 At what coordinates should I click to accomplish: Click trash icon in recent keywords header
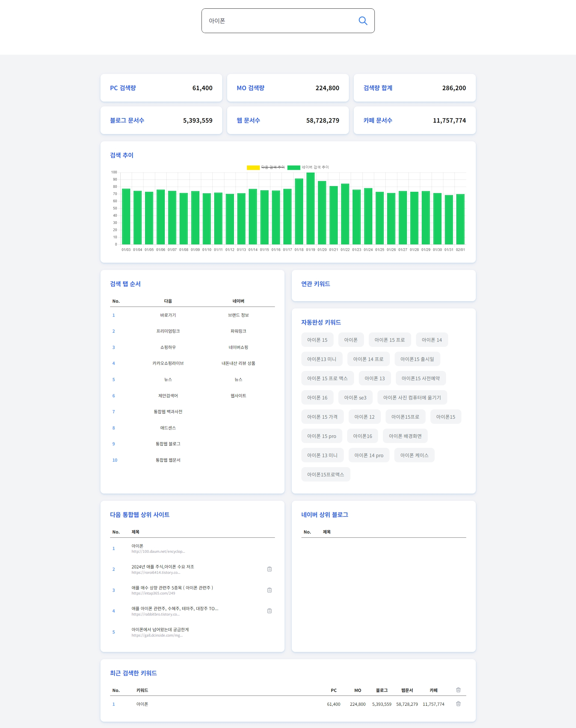coord(458,690)
